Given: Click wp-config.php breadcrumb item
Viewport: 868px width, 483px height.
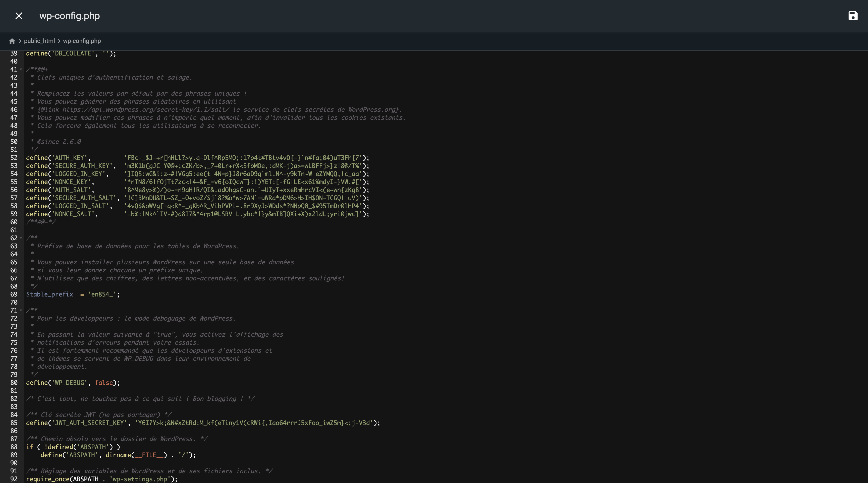Looking at the screenshot, I should [82, 41].
